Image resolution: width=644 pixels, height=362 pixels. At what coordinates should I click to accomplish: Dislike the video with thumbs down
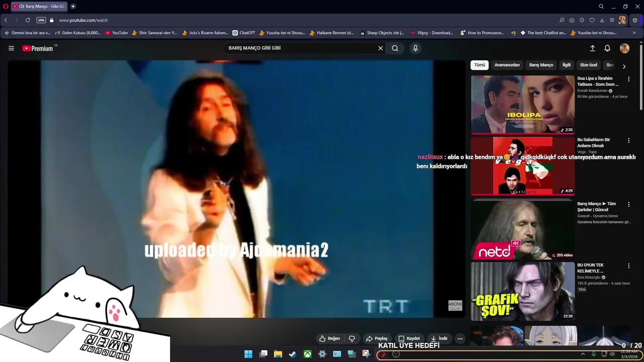point(352,338)
